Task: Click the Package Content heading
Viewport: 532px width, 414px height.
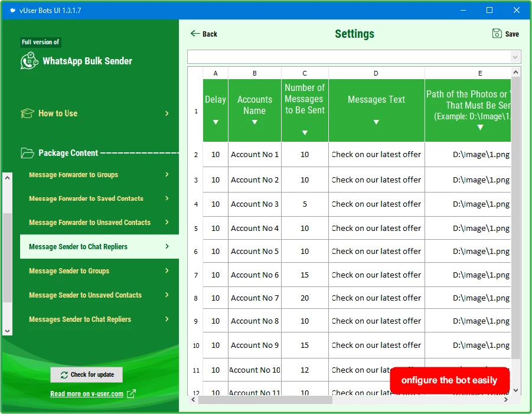Action: [x=68, y=153]
